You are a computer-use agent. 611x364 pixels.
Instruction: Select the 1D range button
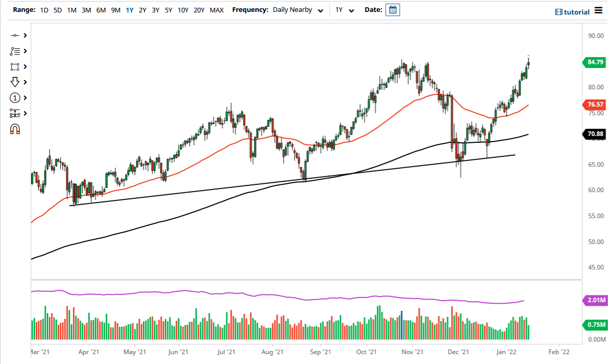[x=44, y=9]
